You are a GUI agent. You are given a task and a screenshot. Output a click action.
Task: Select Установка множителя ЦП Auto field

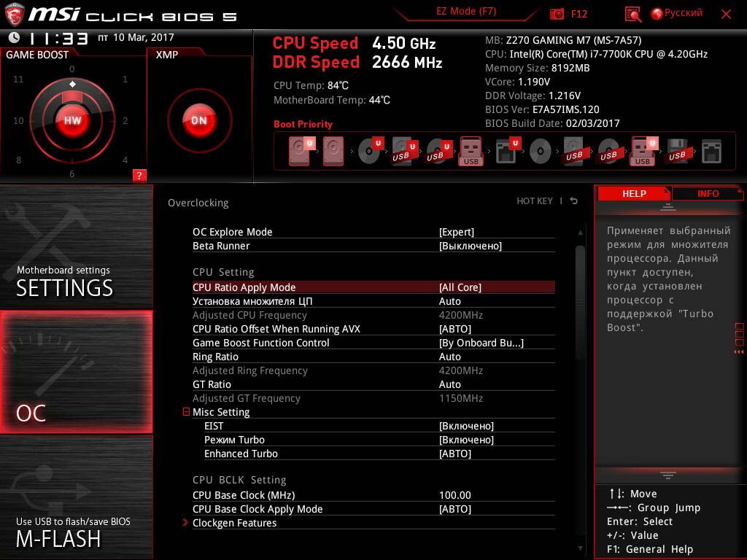pos(373,301)
